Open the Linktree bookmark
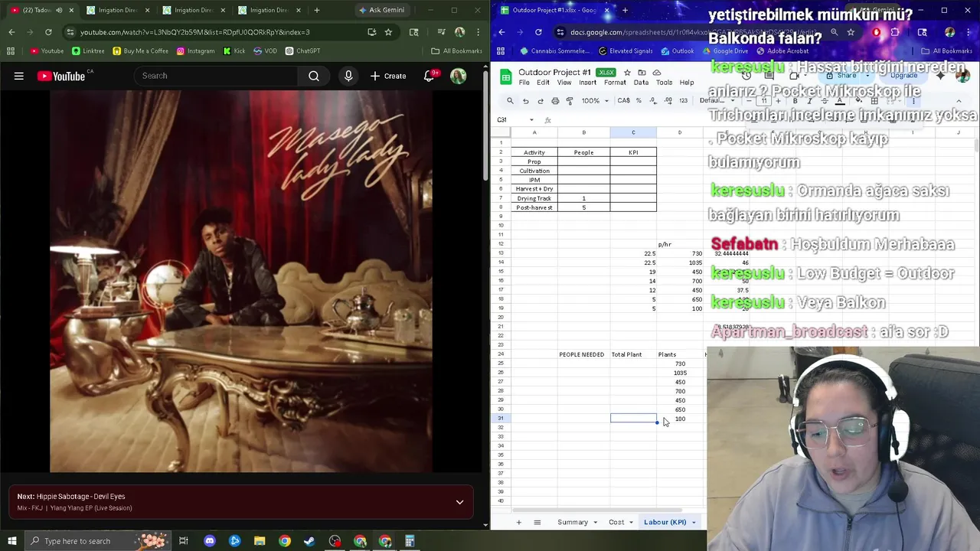This screenshot has height=551, width=980. coord(88,51)
